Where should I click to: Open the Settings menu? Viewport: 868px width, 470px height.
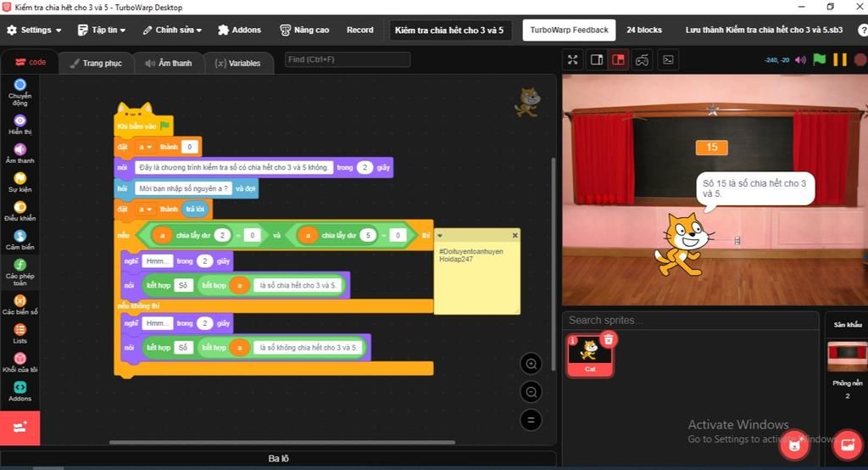click(34, 30)
